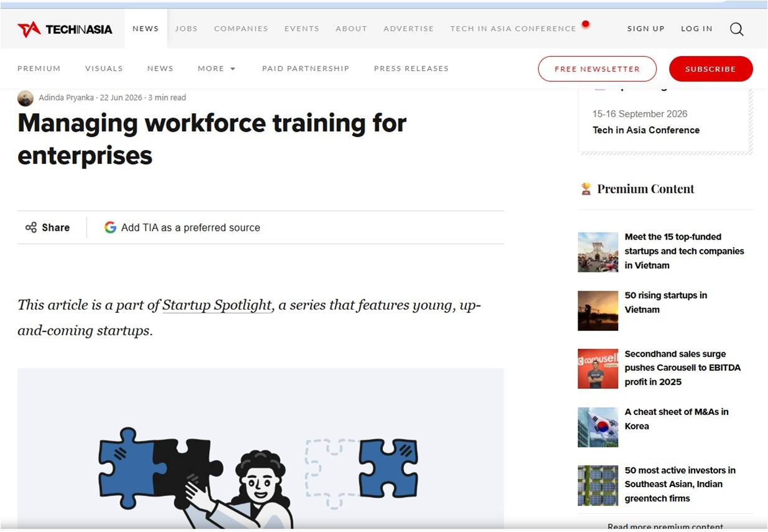Open the Startup Spotlight link
Viewport: 768px width, 532px height.
coord(217,306)
